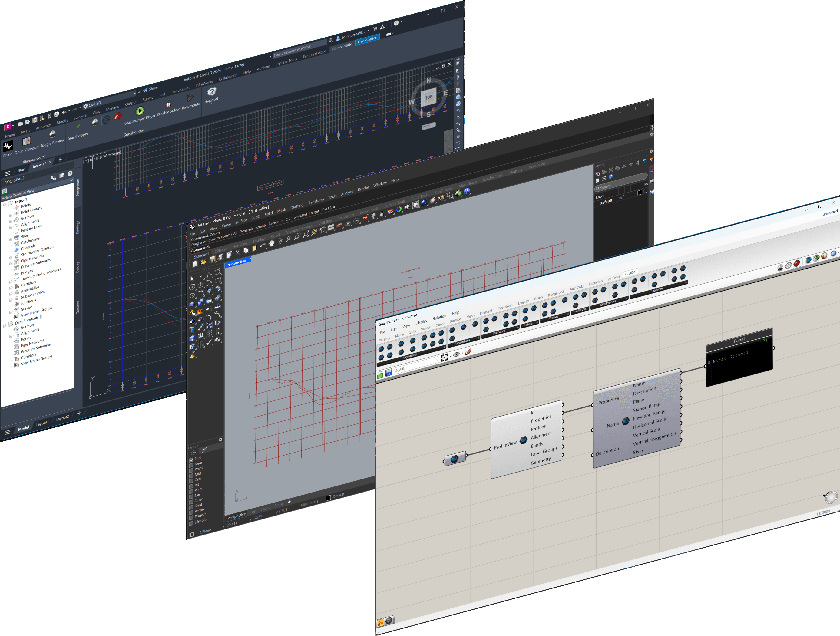Click Grasshopper save file disk icon
The image size is (840, 636).
tap(388, 373)
